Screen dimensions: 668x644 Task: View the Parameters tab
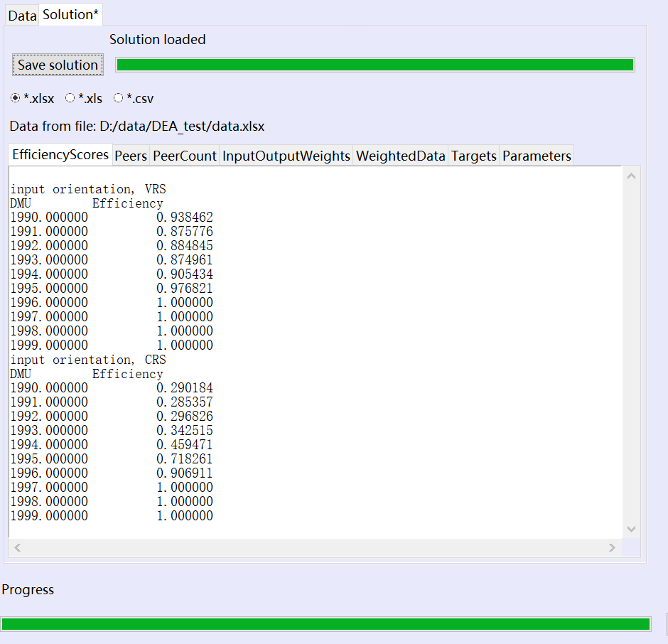[537, 156]
